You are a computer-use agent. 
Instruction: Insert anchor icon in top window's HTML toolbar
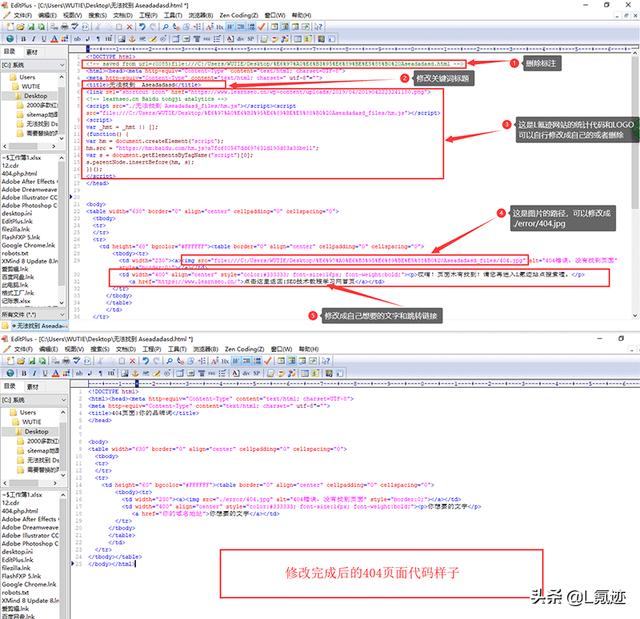point(132,39)
